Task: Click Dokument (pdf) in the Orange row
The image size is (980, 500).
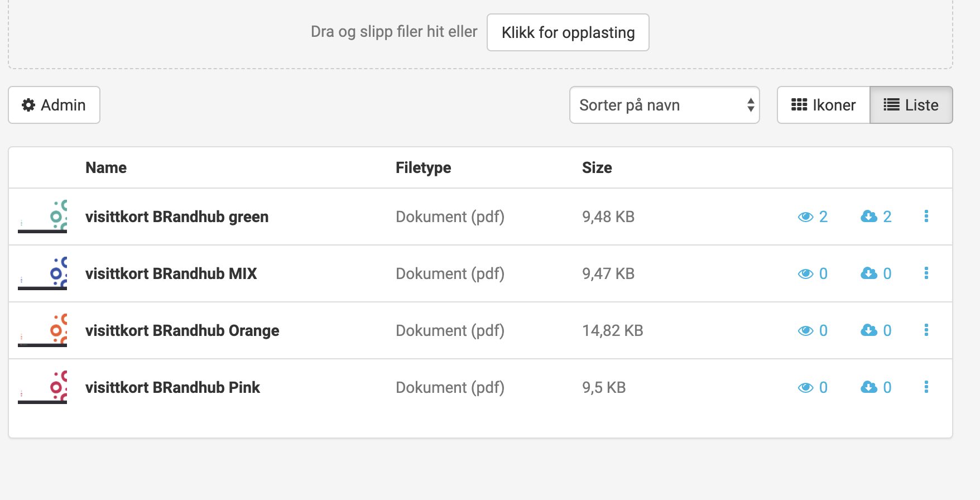Action: pos(450,330)
